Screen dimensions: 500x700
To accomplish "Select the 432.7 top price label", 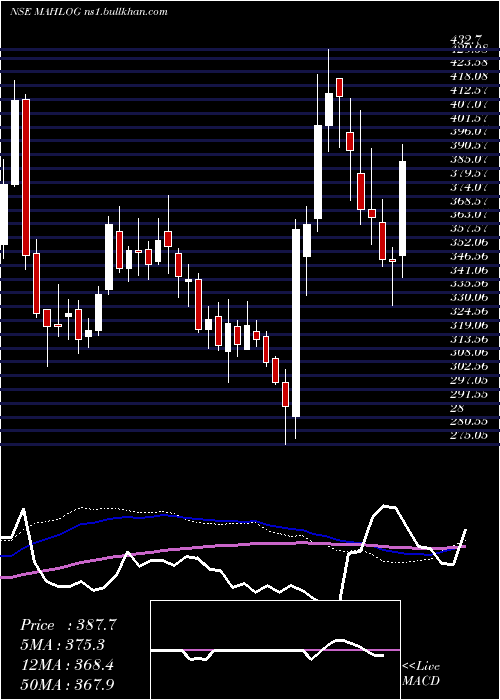I will 467,41.
